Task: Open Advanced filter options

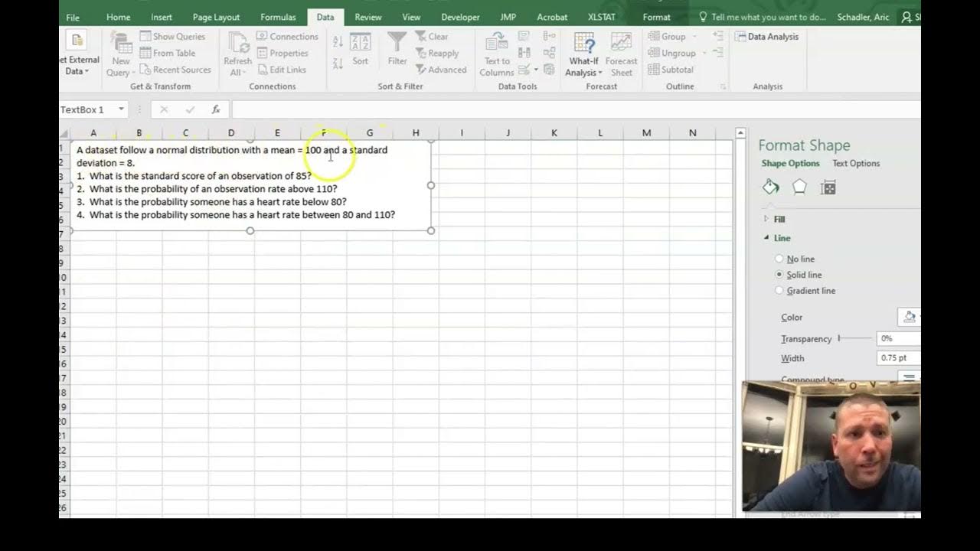Action: point(441,70)
